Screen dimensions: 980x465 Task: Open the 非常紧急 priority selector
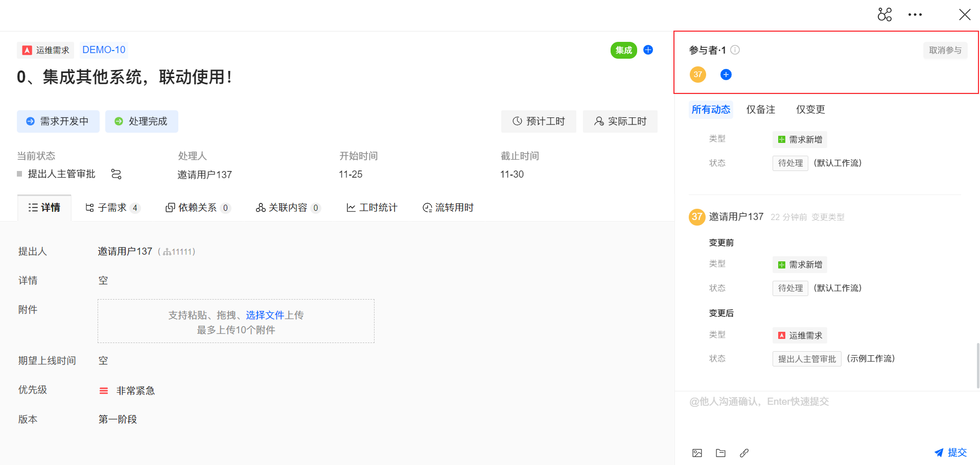[x=128, y=391]
